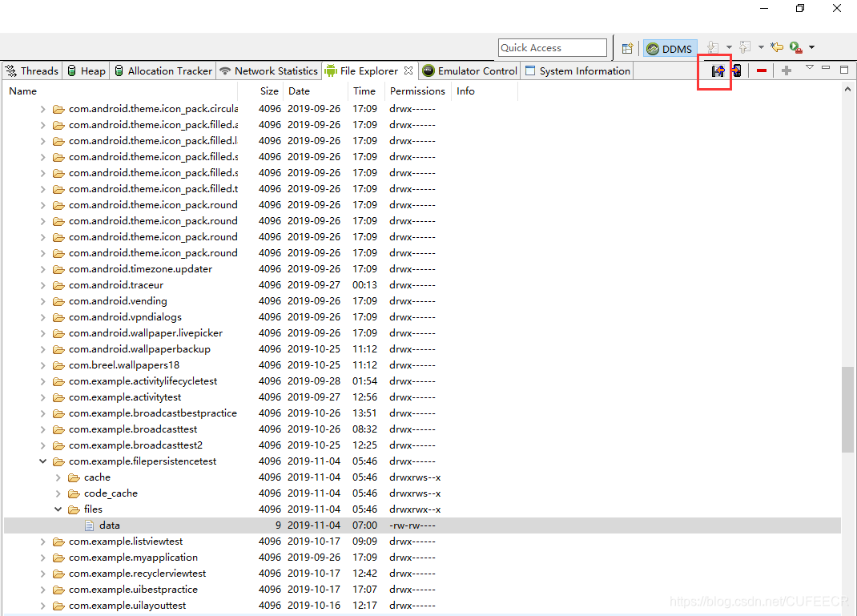Image resolution: width=857 pixels, height=616 pixels.
Task: Click the com.example.activitylifecycletest folder icon
Action: click(x=58, y=381)
